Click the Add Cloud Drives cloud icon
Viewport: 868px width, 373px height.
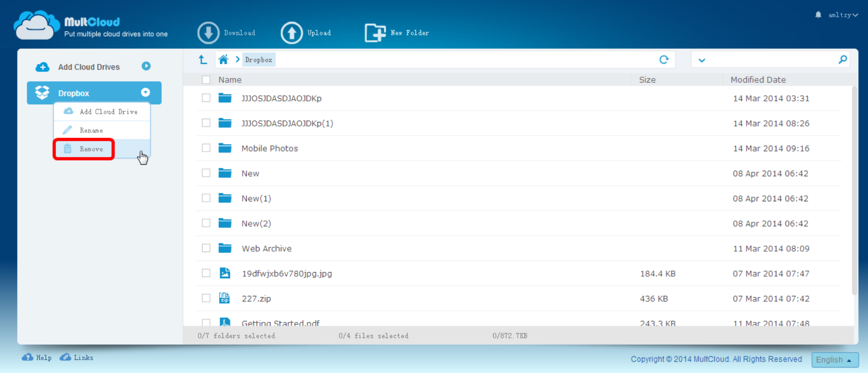tap(42, 67)
